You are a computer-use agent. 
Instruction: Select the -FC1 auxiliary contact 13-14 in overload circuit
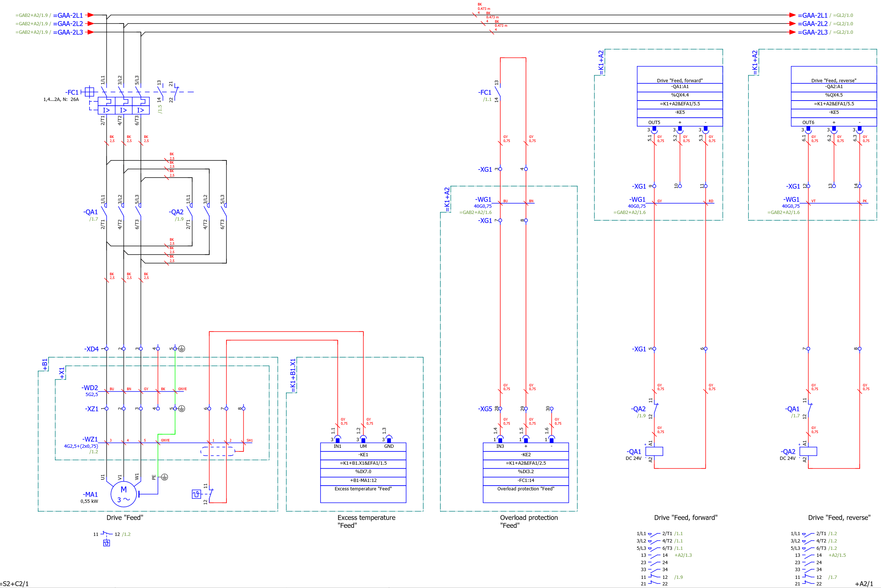498,92
